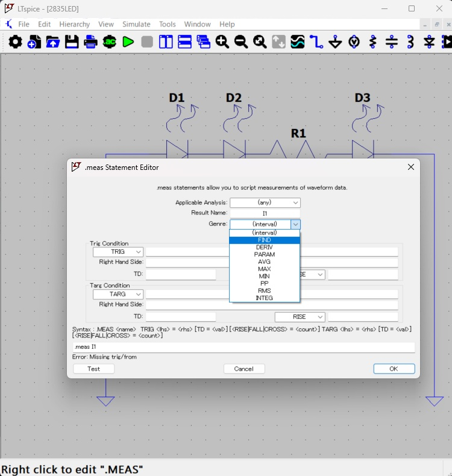Print the schematic

[90, 42]
